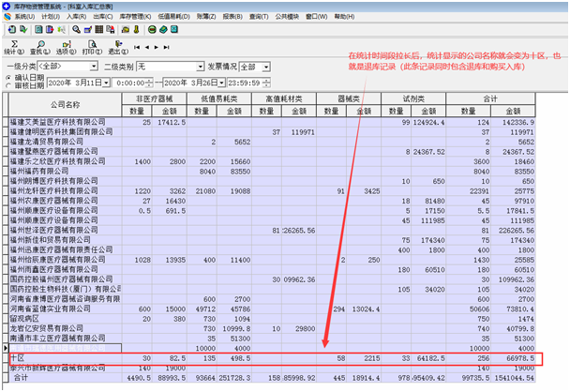Image resolution: width=570 pixels, height=392 pixels.
Task: Select the row 十区
Action: coord(272,358)
